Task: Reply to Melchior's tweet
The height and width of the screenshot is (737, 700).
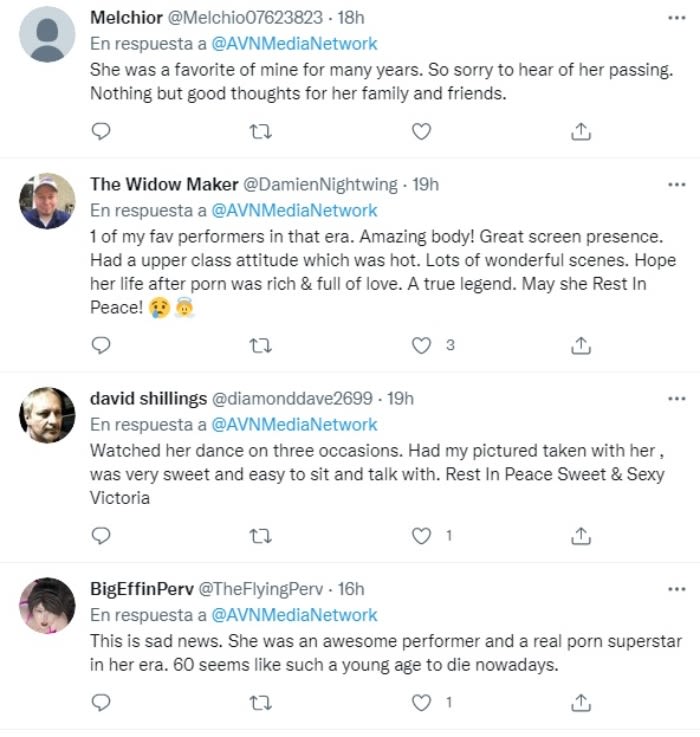Action: [x=100, y=131]
